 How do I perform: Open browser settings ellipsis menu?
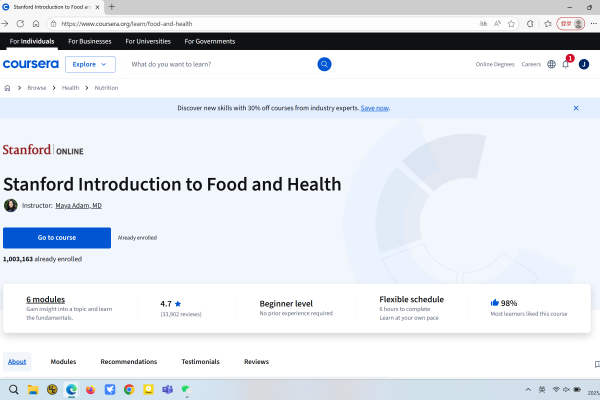coord(593,24)
